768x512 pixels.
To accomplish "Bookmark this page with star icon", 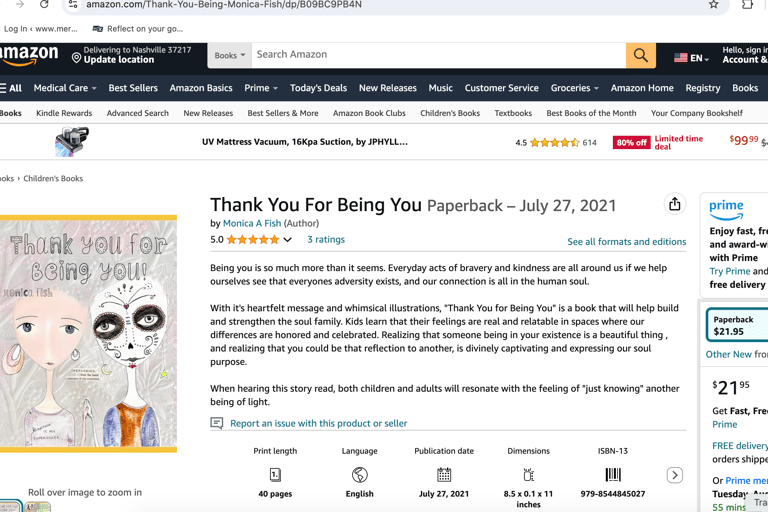I will (x=713, y=5).
